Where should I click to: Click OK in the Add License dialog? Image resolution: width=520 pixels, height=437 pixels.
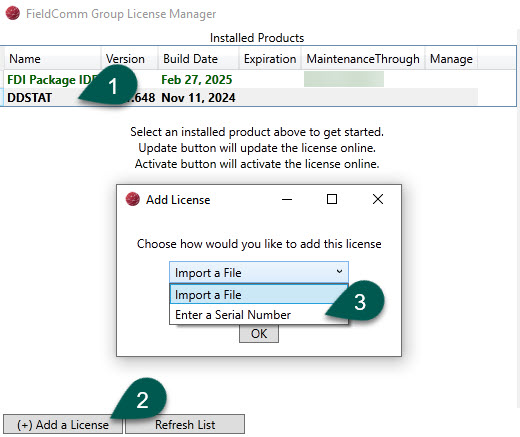pyautogui.click(x=259, y=334)
